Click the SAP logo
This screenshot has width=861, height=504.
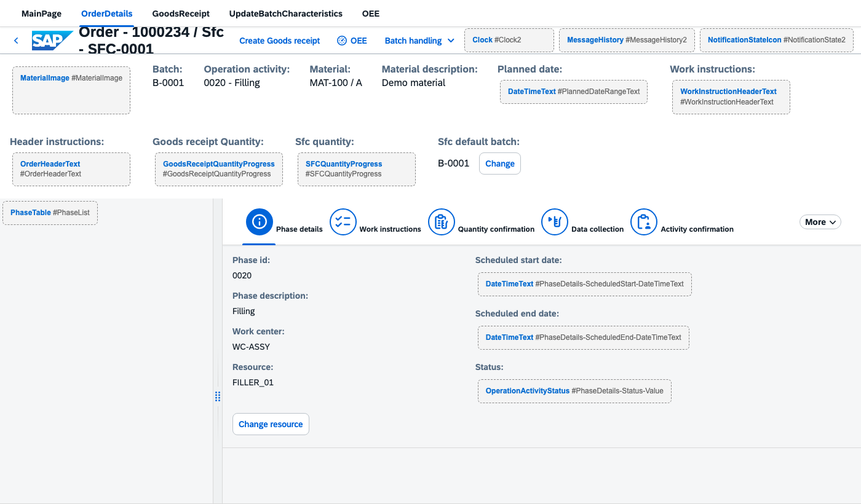52,41
